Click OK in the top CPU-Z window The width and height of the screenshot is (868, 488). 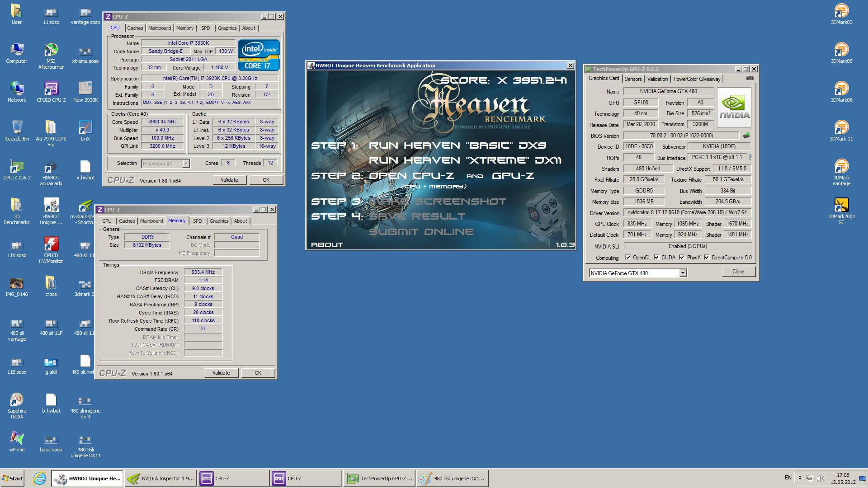point(266,180)
